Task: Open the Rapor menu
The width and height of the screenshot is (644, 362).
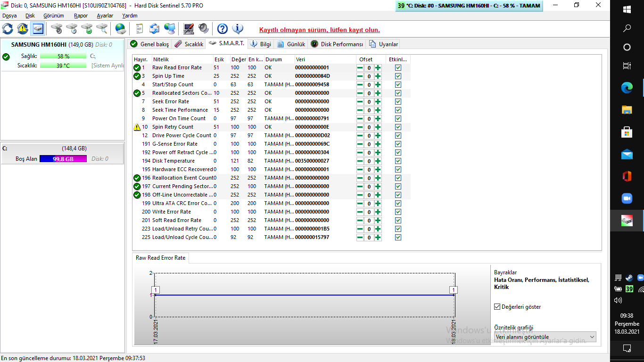Action: pos(81,16)
